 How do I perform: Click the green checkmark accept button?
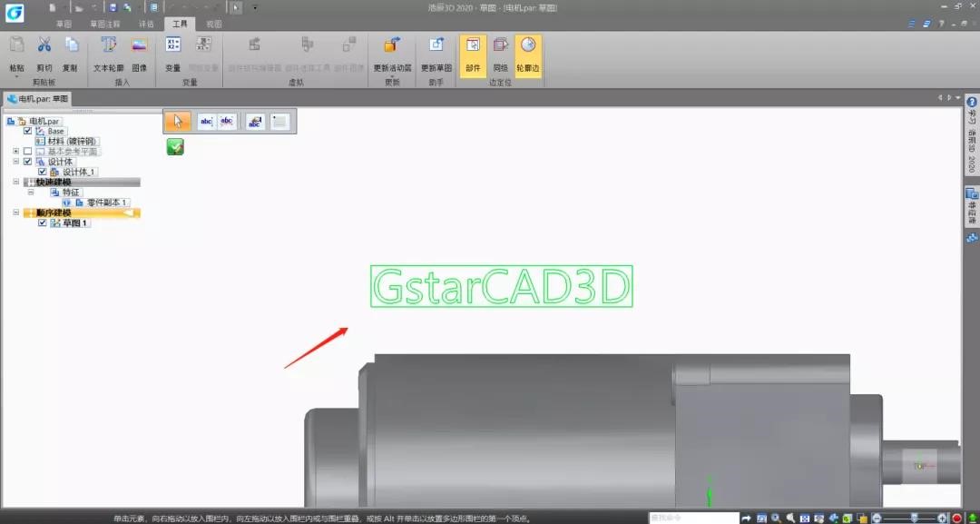click(x=175, y=147)
